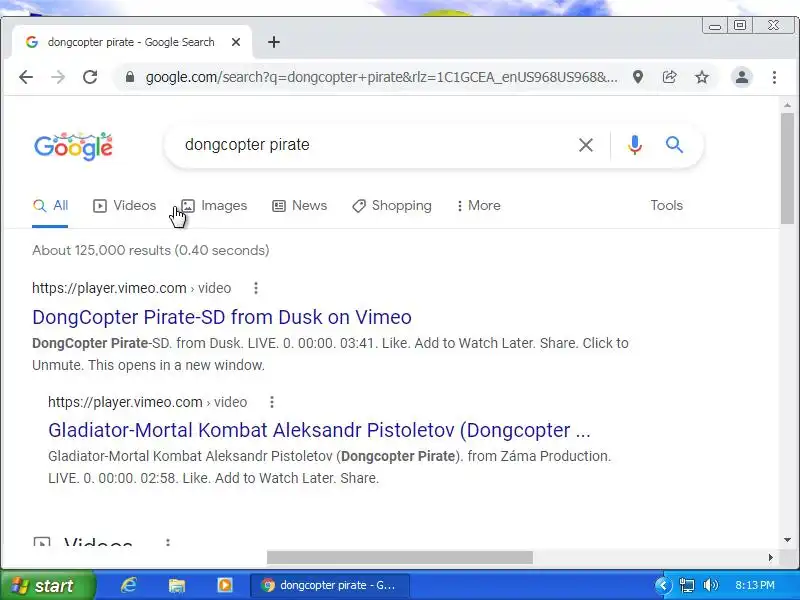800x600 pixels.
Task: Close the dongcopter pirate tab
Action: (236, 42)
